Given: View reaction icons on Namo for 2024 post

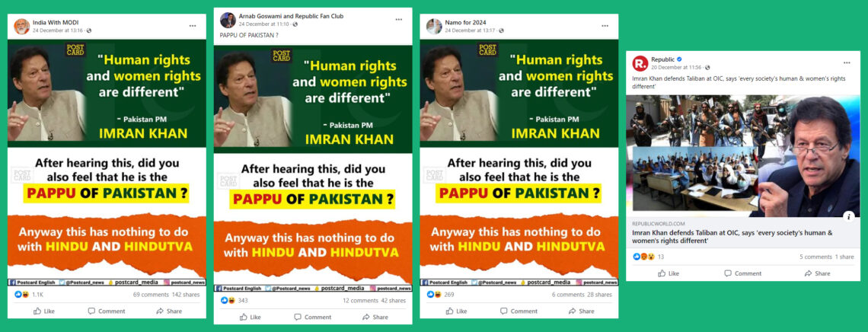Looking at the screenshot, I should tap(434, 295).
